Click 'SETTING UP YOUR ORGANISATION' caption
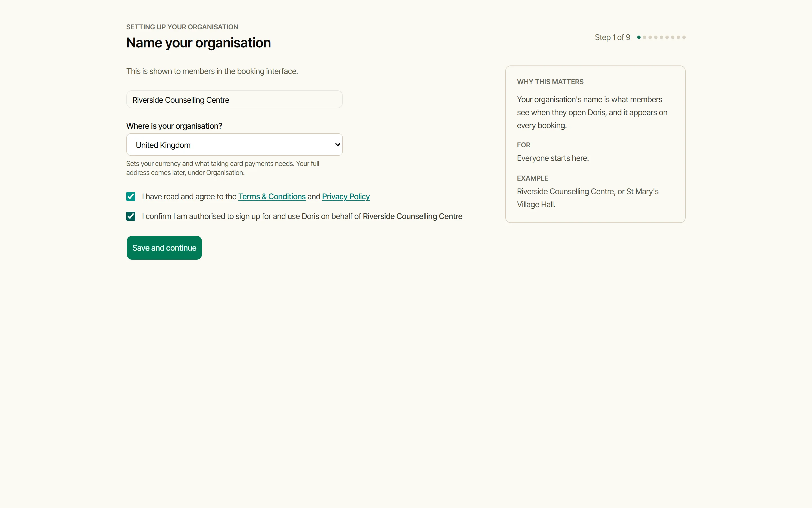 [182, 27]
